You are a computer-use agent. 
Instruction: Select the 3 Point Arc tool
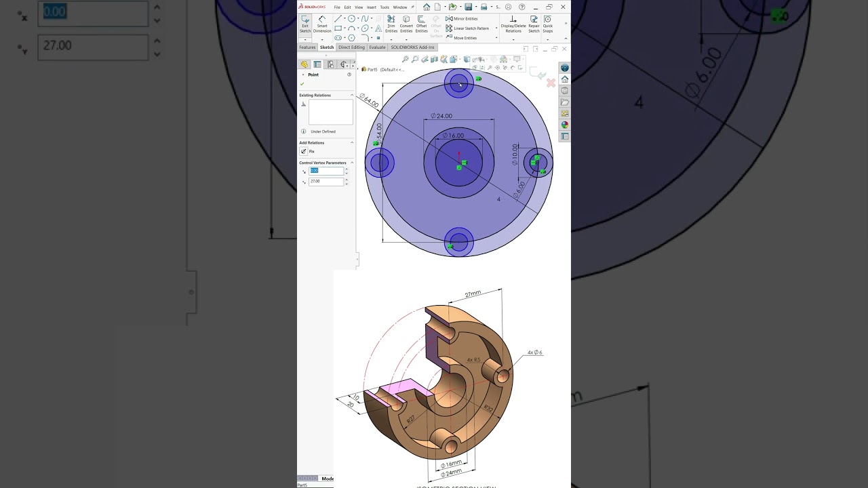point(351,28)
